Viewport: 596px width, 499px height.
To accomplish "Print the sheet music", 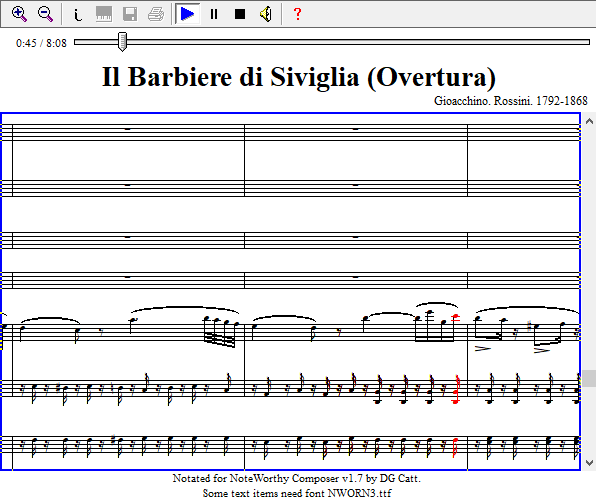I will click(156, 14).
